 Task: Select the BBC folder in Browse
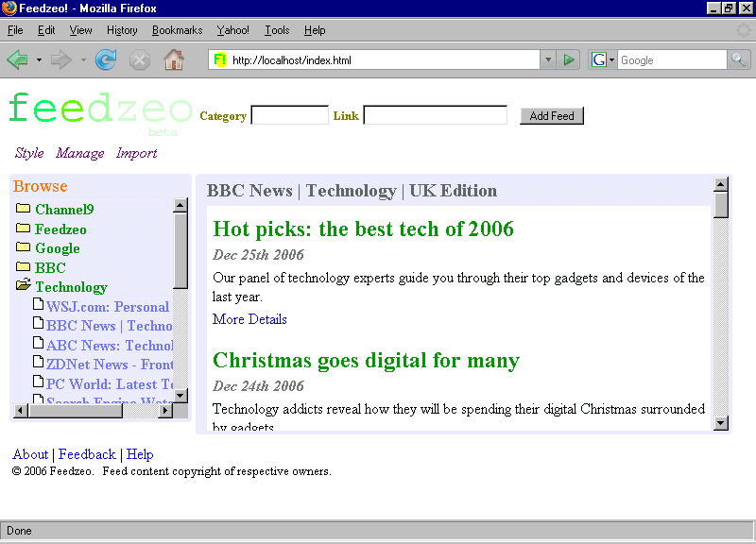50,267
